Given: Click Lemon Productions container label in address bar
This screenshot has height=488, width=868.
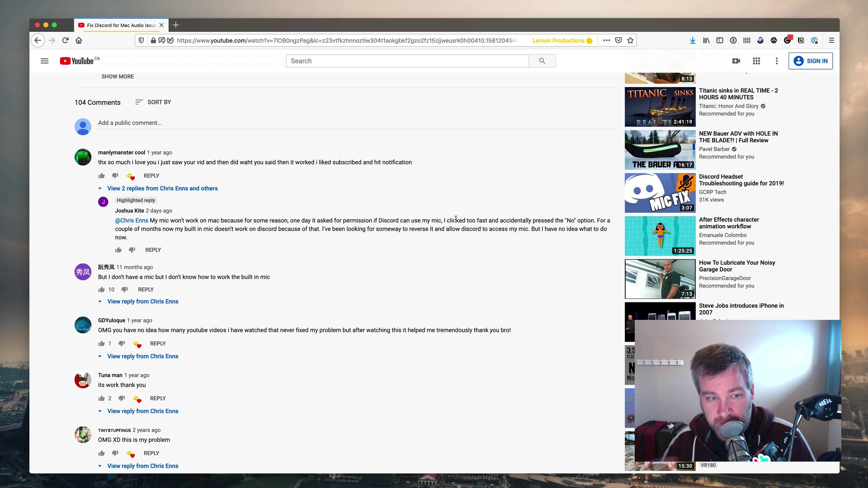Looking at the screenshot, I should pos(562,40).
